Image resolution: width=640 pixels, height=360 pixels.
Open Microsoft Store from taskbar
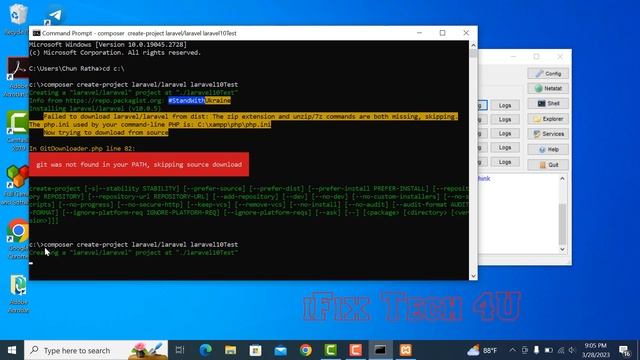coord(256,350)
